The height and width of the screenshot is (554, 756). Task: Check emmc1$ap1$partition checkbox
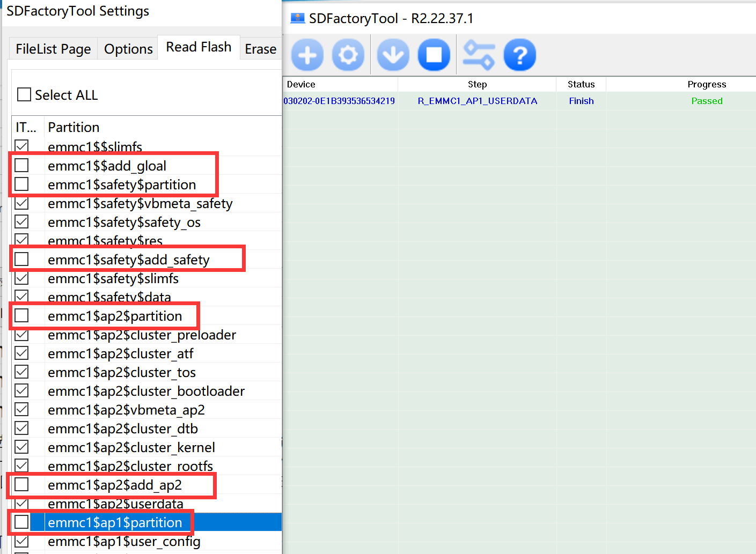[21, 522]
